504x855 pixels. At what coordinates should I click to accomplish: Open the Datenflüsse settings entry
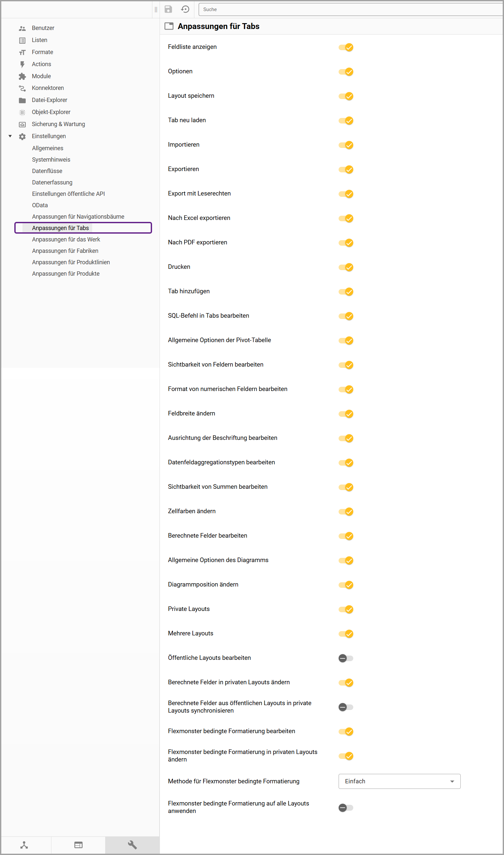[x=47, y=171]
